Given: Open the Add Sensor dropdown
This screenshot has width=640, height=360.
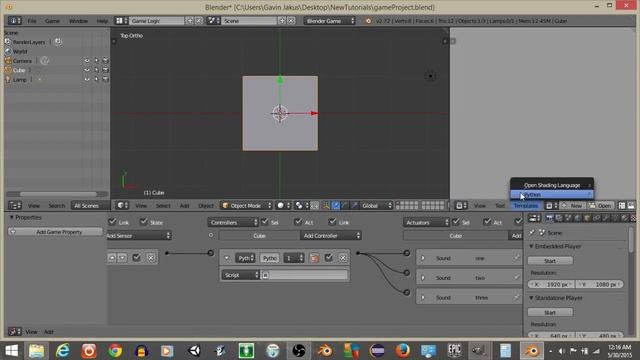Looking at the screenshot, I should pos(139,236).
